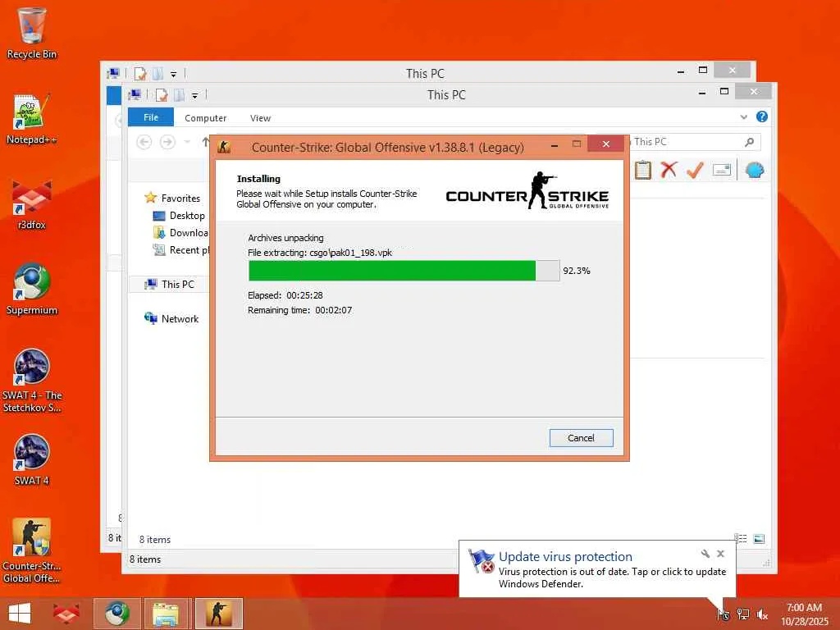The width and height of the screenshot is (840, 630).
Task: Click the Properties icon in front This PC title bar
Action: (162, 95)
